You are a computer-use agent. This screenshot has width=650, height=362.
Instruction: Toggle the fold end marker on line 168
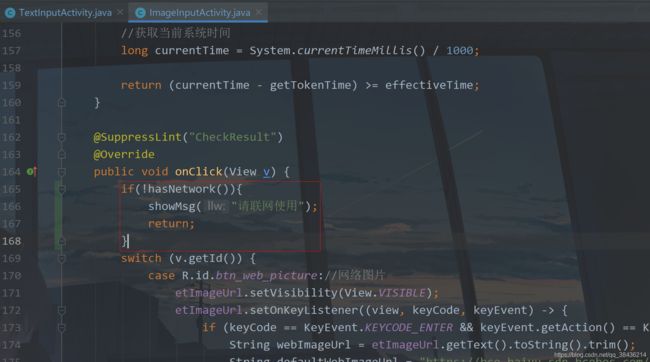point(62,241)
